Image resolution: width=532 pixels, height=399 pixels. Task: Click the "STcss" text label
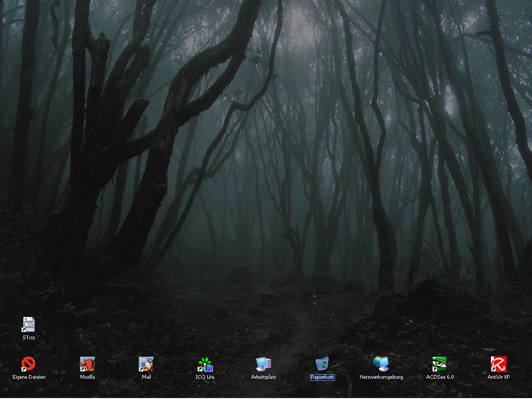click(x=29, y=338)
